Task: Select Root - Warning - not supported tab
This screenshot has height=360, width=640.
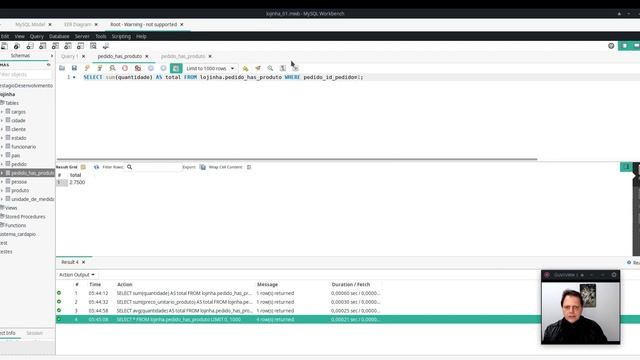Action: click(144, 24)
